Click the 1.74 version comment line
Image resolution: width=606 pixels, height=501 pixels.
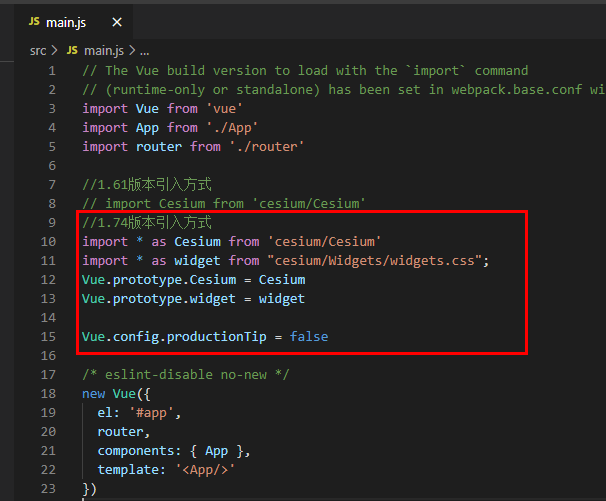(147, 222)
